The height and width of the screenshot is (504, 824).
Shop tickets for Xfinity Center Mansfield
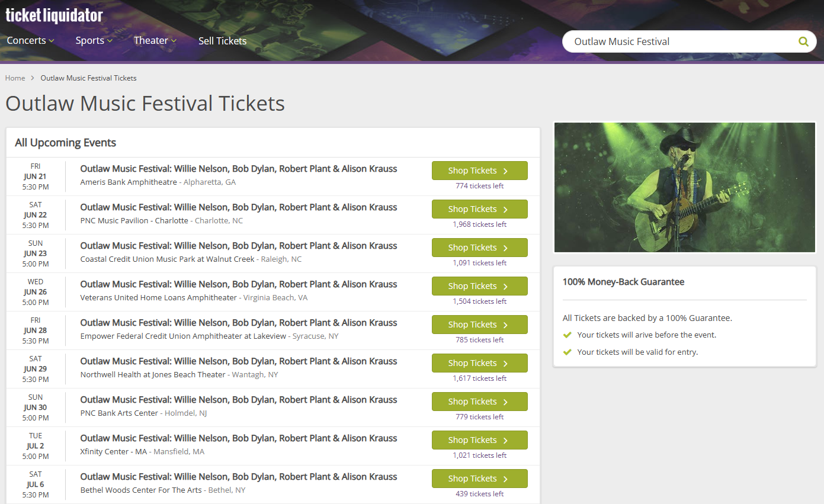[x=479, y=440]
